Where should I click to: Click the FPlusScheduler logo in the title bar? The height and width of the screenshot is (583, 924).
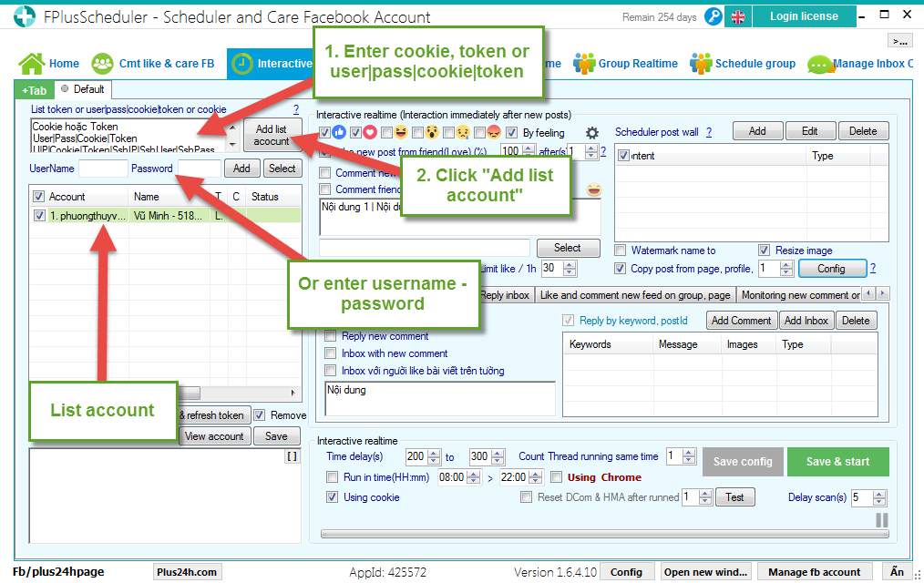pyautogui.click(x=25, y=16)
